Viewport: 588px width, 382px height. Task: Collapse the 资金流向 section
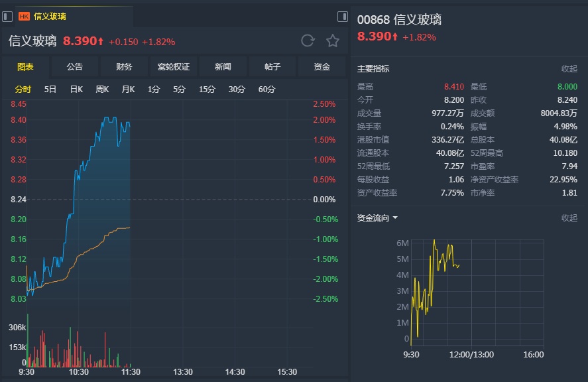[x=569, y=218]
